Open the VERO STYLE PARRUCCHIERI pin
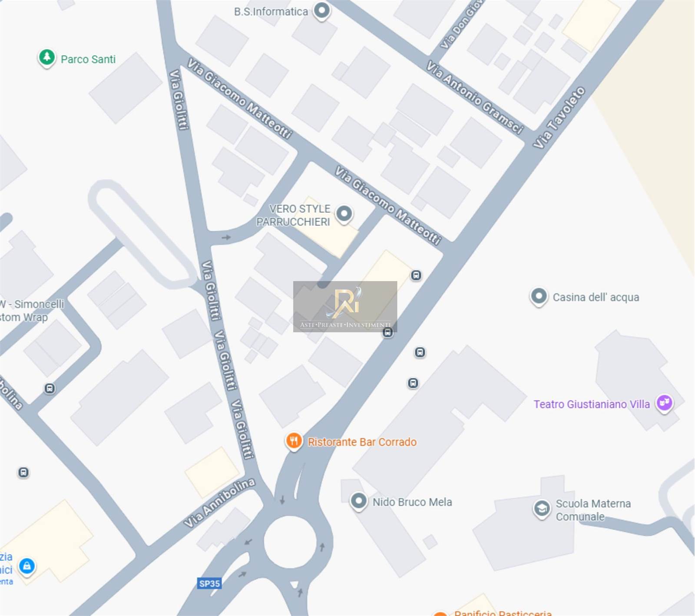The height and width of the screenshot is (616, 695). pos(344,214)
